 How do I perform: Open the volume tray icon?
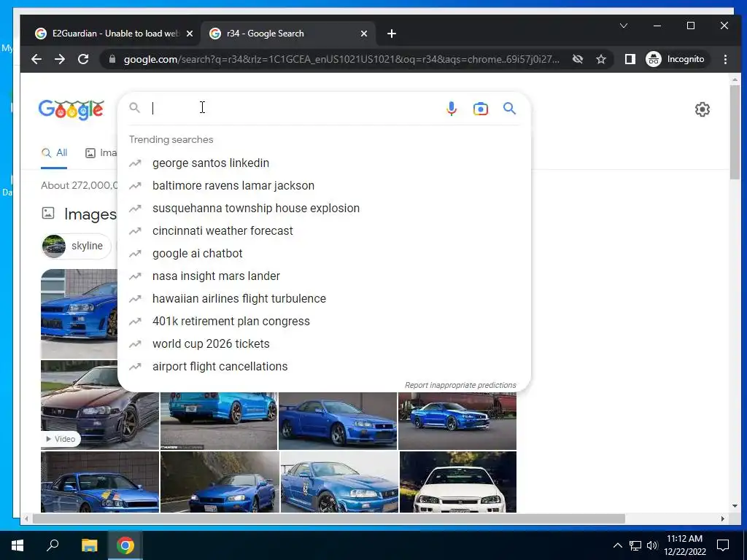pos(652,545)
